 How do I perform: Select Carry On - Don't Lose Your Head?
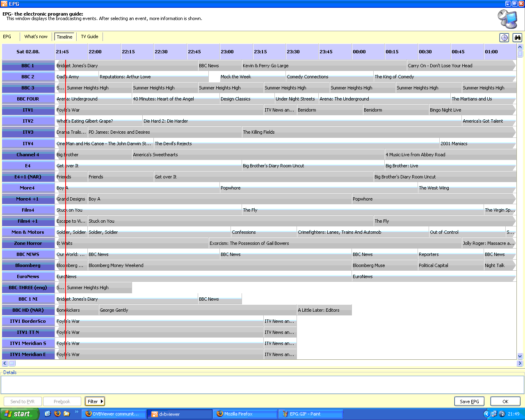click(x=461, y=66)
